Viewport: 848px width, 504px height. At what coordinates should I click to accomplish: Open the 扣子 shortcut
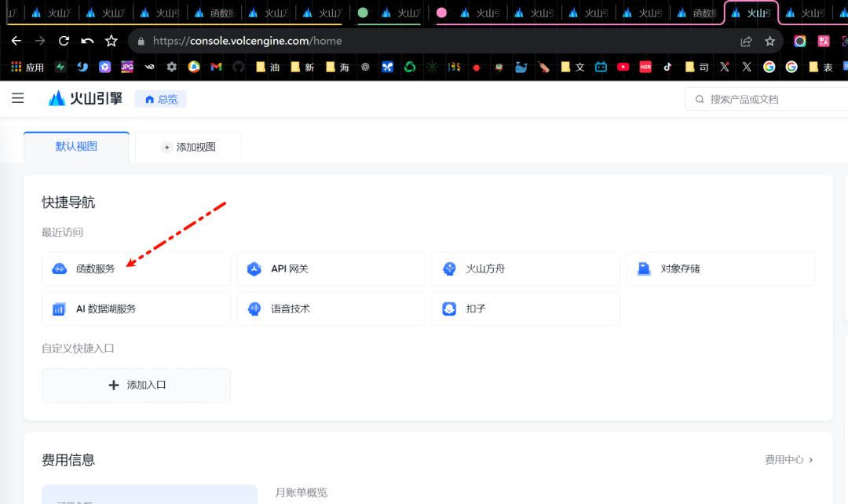pos(525,309)
